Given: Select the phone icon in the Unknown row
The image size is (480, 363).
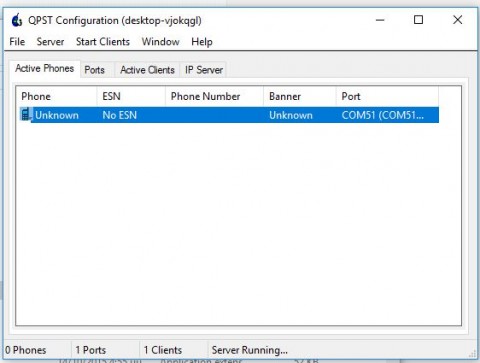Looking at the screenshot, I should [26, 115].
